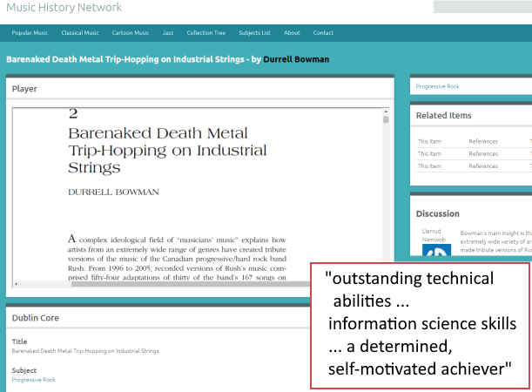
Task: Click the search field in header
Action: (x=482, y=7)
